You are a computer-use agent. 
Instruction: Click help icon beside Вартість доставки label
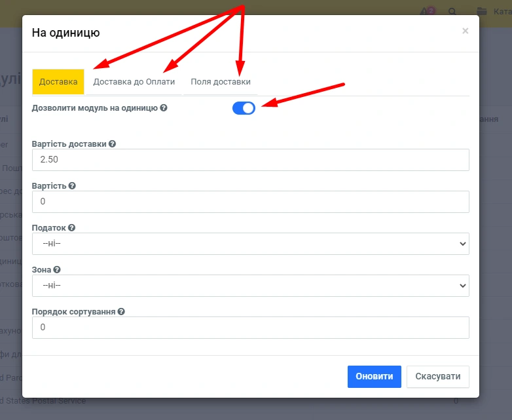pyautogui.click(x=113, y=143)
